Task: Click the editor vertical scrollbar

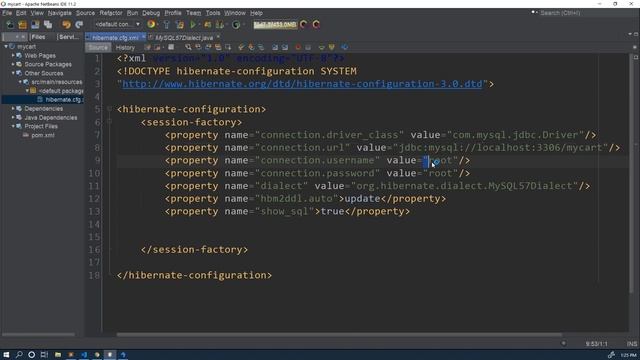Action: click(x=631, y=173)
